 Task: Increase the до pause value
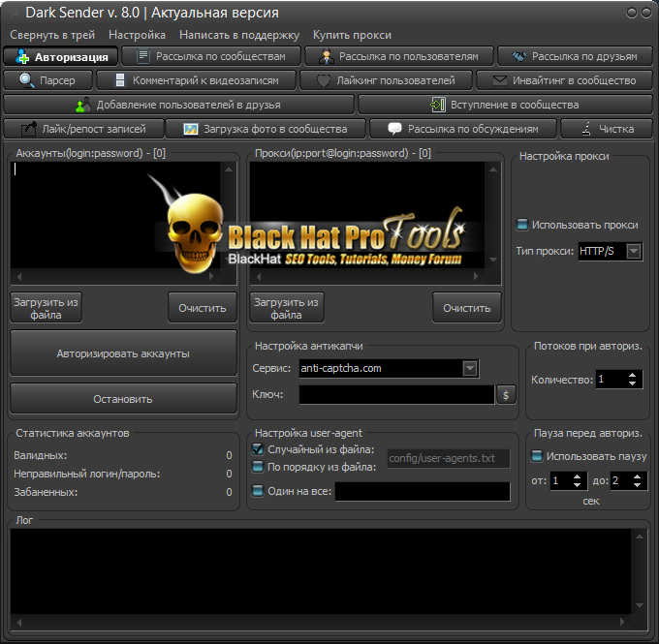click(637, 476)
